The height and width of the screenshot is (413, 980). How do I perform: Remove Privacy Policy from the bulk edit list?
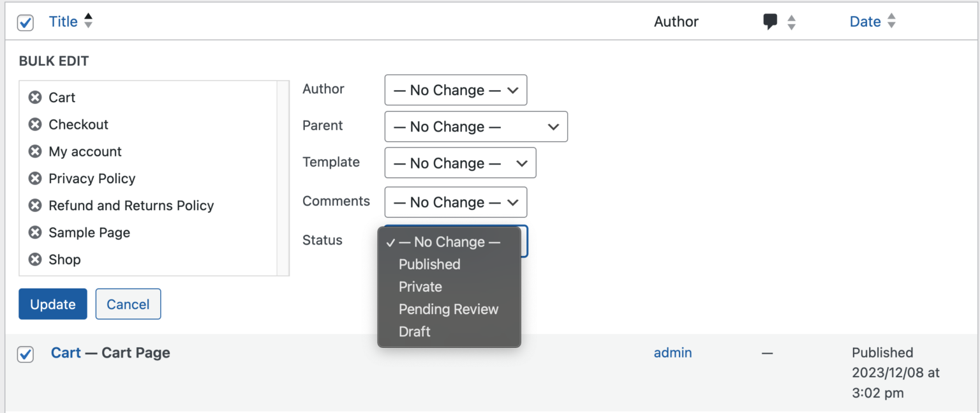pos(35,178)
